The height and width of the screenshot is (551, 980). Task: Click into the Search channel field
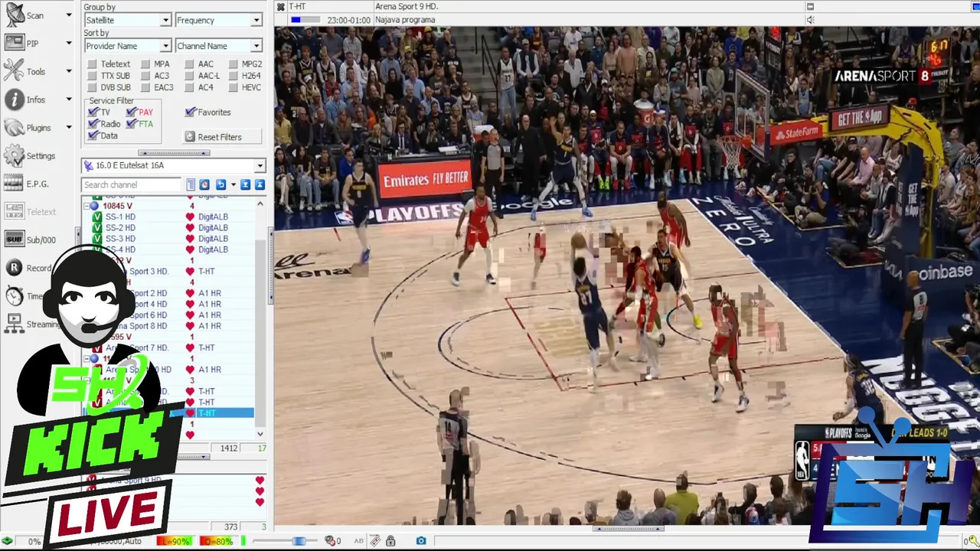point(132,184)
